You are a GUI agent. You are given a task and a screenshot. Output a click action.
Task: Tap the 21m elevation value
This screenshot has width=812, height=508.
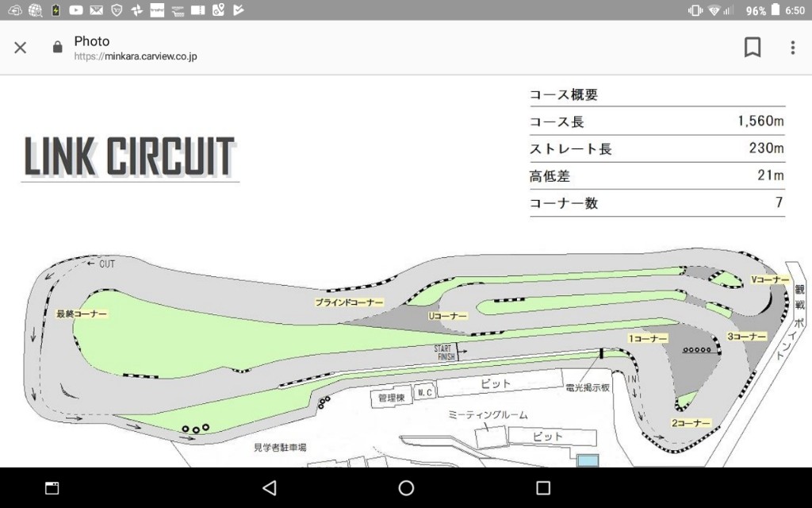point(771,175)
